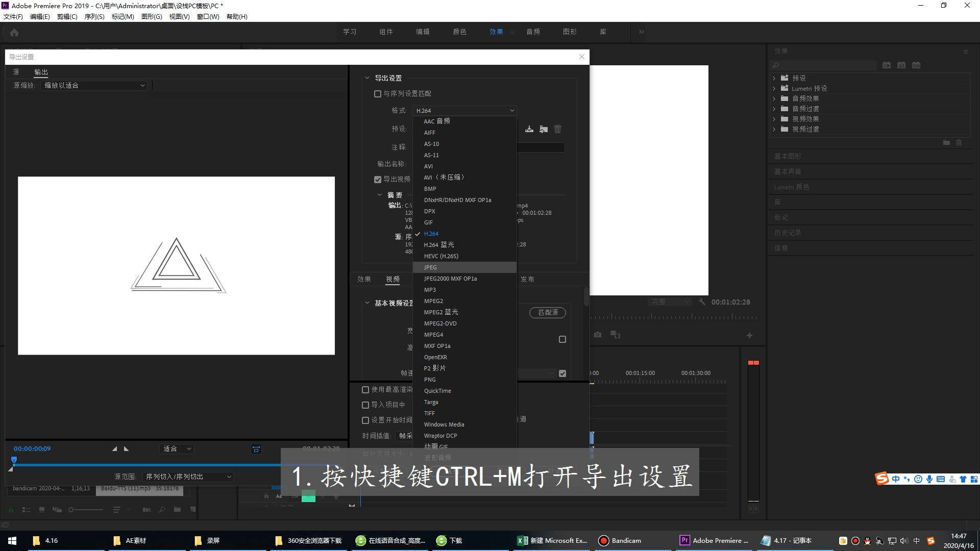
Task: Click comparison view icon in program monitor
Action: pos(616,335)
